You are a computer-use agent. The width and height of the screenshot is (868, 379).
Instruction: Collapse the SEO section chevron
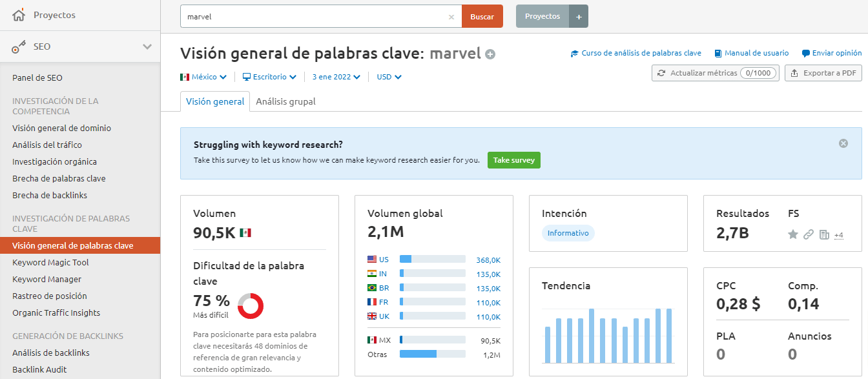pyautogui.click(x=147, y=46)
